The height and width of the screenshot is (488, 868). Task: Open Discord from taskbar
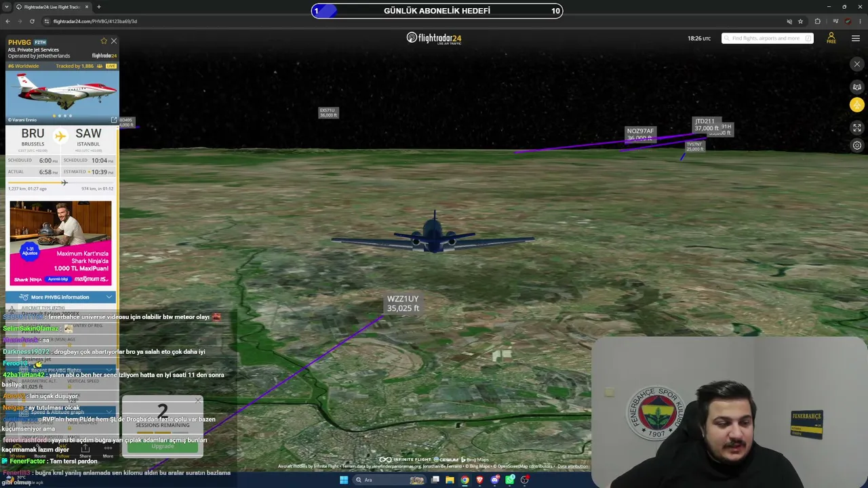[x=495, y=480]
